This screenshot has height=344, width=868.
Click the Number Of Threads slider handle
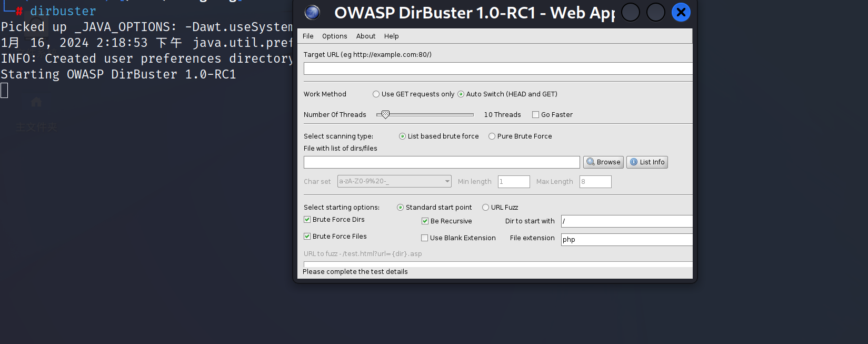pos(385,114)
